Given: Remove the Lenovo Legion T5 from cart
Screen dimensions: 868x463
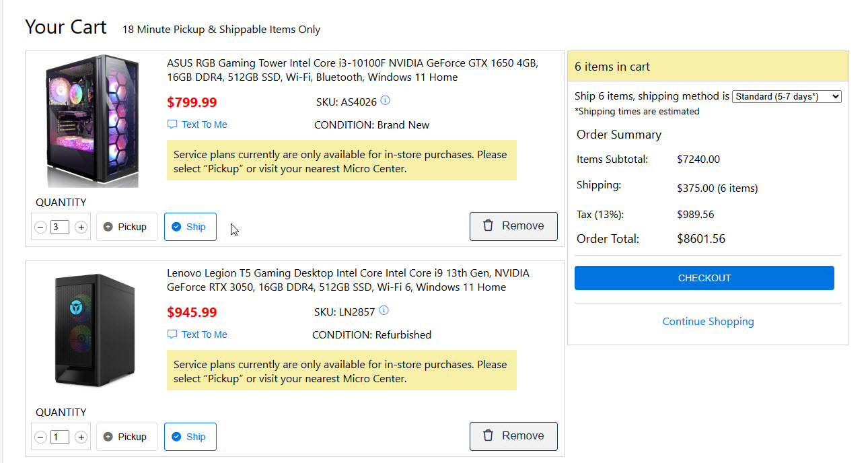Looking at the screenshot, I should tap(513, 436).
